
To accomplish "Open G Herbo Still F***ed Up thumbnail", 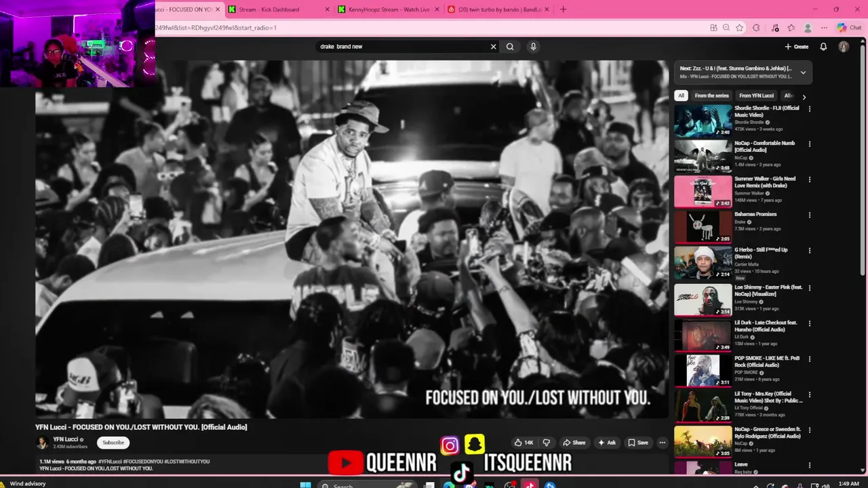I will click(703, 263).
